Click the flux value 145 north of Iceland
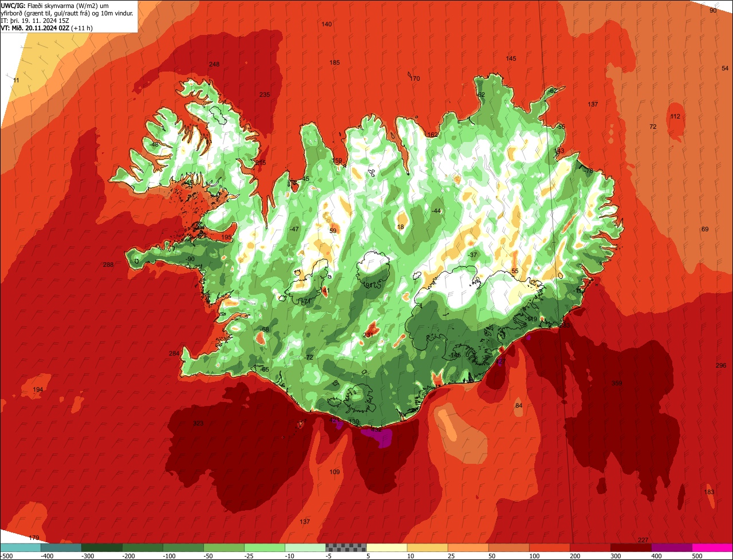 (511, 58)
